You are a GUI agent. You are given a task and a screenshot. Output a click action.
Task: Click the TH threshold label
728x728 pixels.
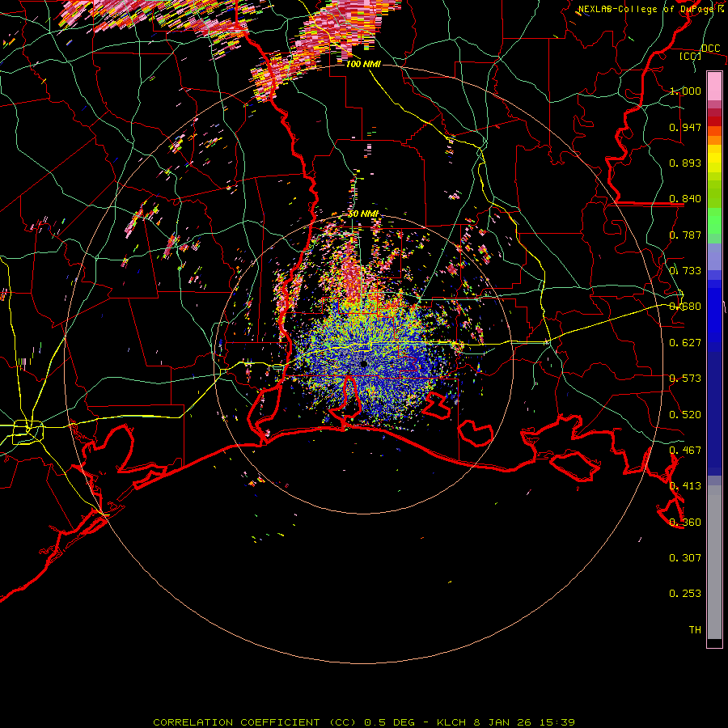click(695, 630)
